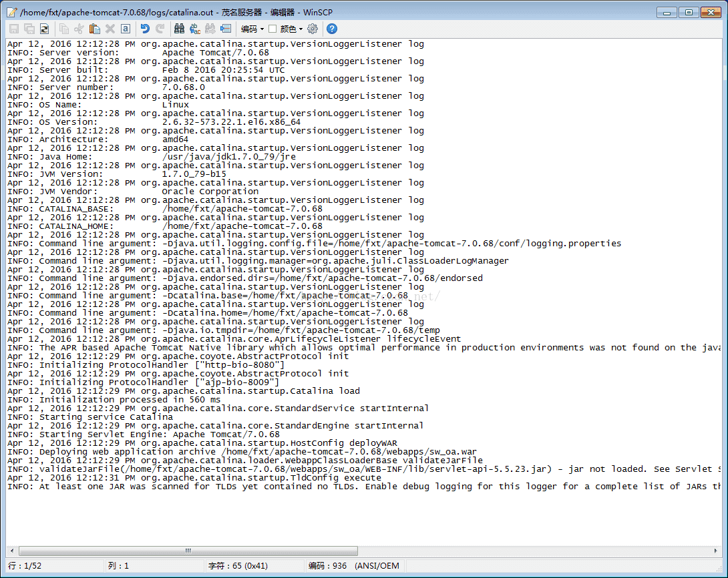The image size is (728, 578).
Task: Click the text 'Oracle Corporation'
Action: pyautogui.click(x=210, y=192)
